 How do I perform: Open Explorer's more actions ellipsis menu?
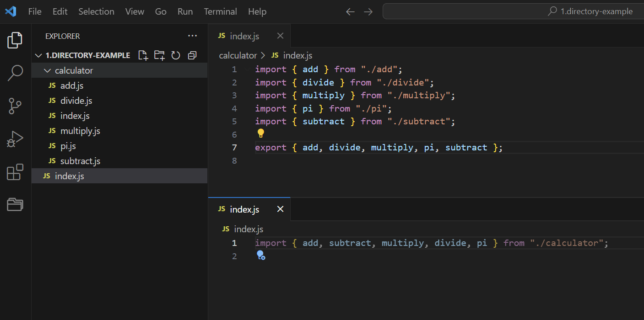[192, 36]
